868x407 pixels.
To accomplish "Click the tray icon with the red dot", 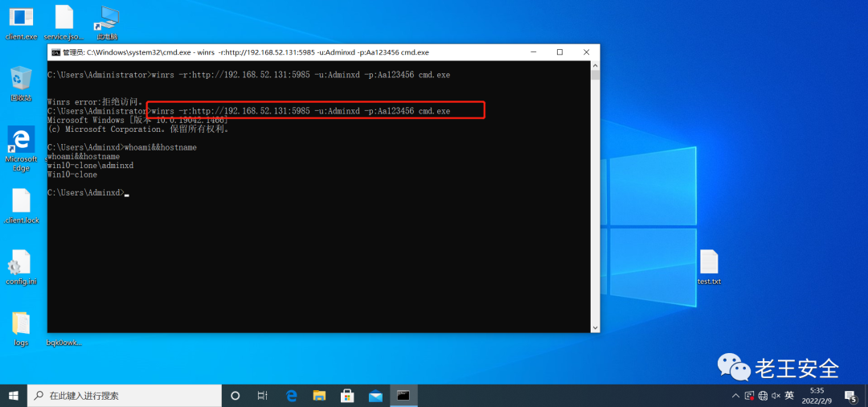I will (x=750, y=396).
